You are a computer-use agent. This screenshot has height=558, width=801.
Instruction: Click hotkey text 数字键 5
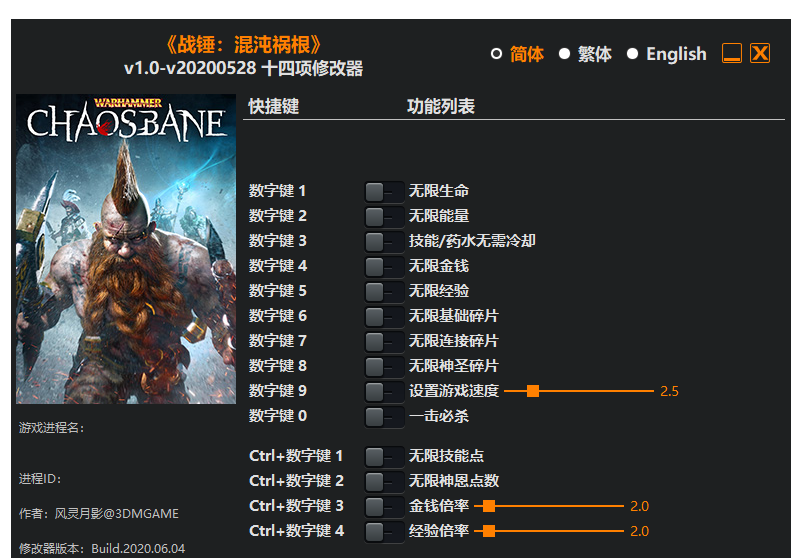tap(277, 291)
